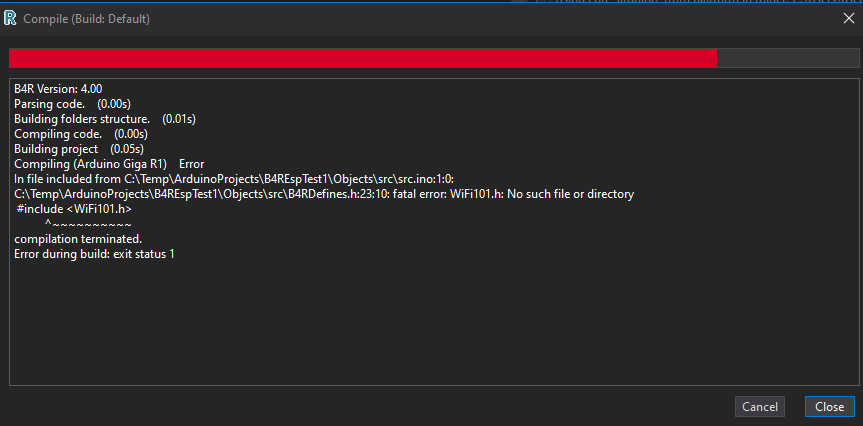Select the Compiling code log line
This screenshot has height=426, width=863.
(80, 134)
